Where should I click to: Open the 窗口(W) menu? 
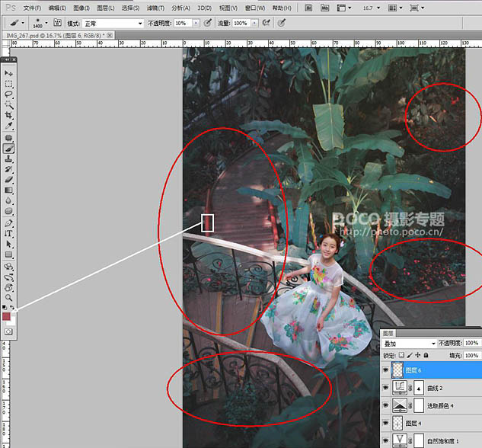tap(255, 8)
